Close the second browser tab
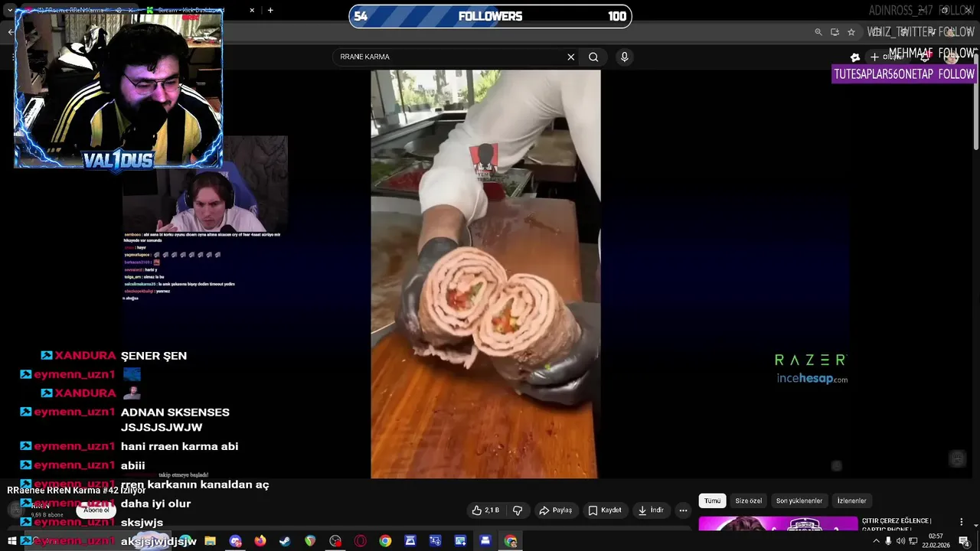980x551 pixels. click(x=252, y=11)
